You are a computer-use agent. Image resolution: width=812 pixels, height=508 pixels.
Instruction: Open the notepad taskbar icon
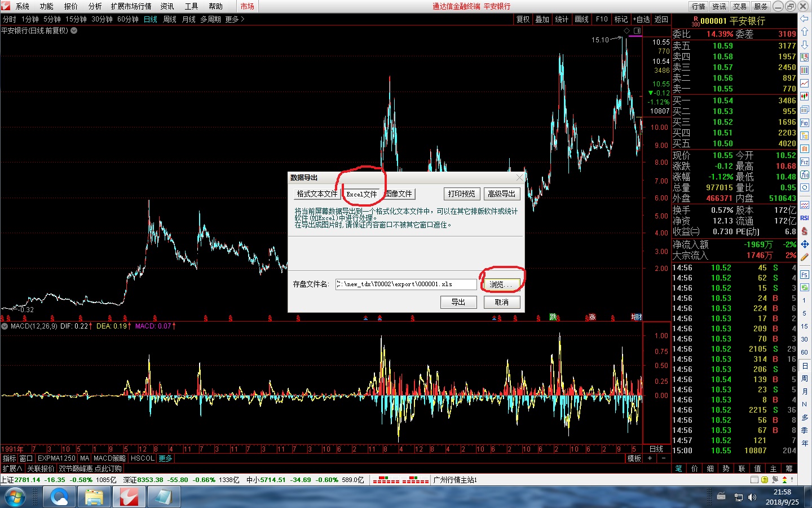pos(164,497)
